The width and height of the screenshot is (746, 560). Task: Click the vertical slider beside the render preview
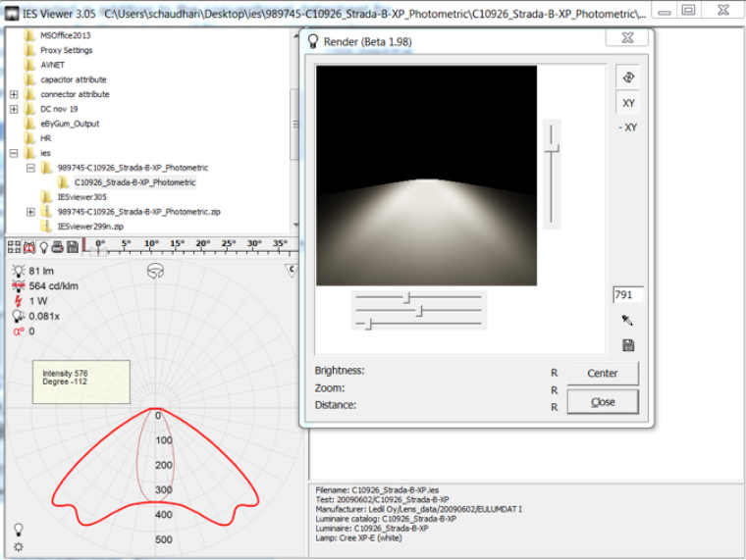coord(554,149)
